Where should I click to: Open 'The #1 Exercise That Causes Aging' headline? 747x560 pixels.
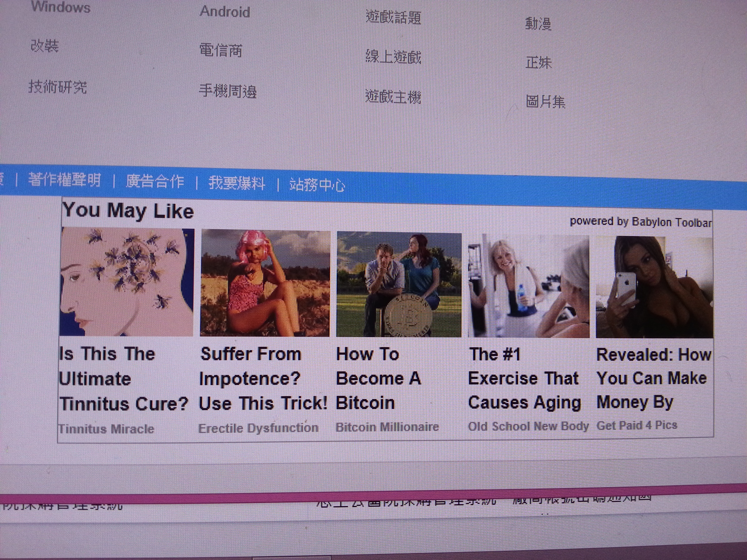click(x=525, y=378)
